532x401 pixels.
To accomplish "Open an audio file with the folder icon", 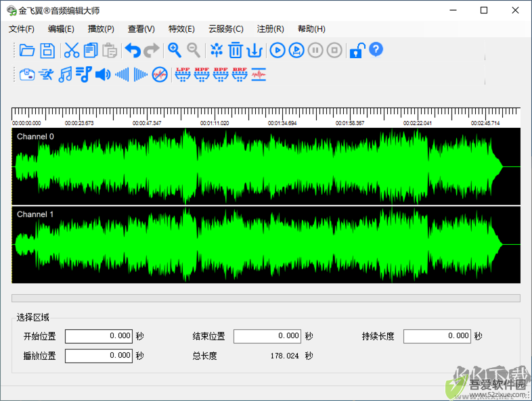I will (x=27, y=50).
